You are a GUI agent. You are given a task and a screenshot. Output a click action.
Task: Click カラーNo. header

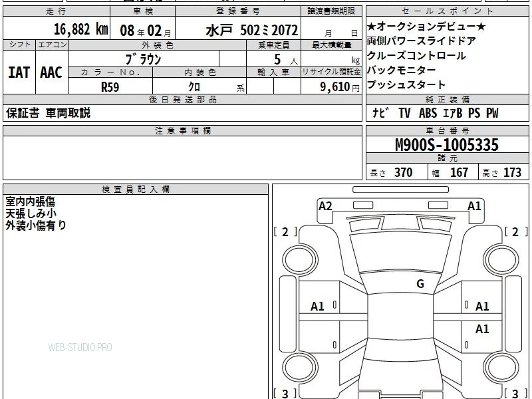coord(110,72)
